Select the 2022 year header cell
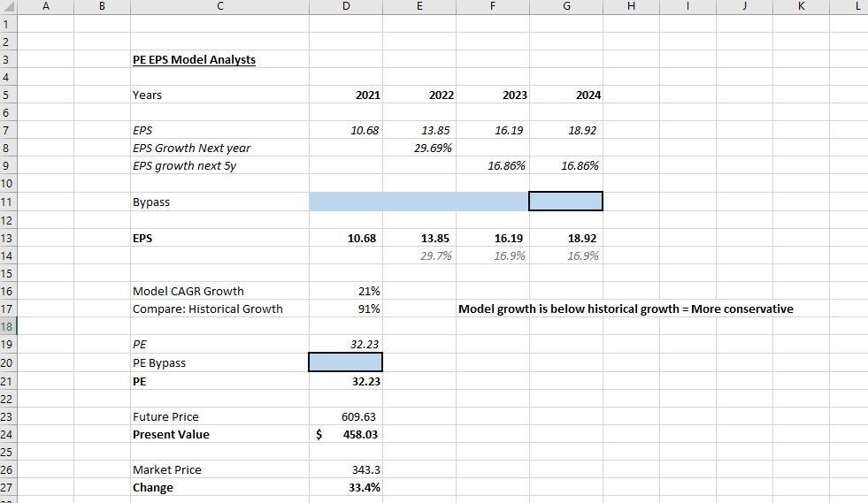Screen dimensions: 868x503 pos(419,95)
